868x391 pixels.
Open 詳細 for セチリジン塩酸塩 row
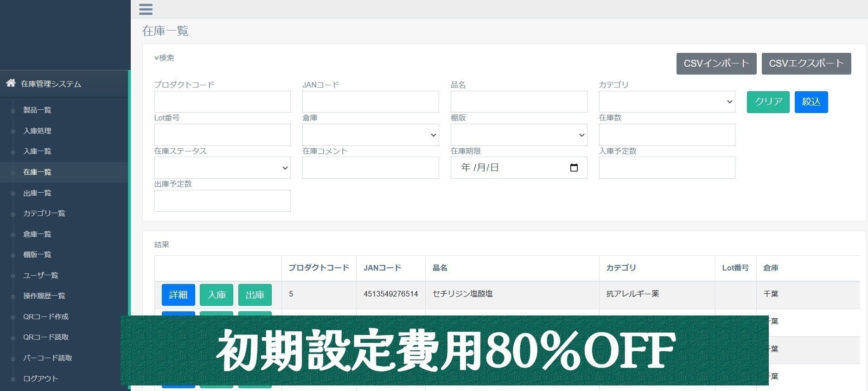pos(178,295)
